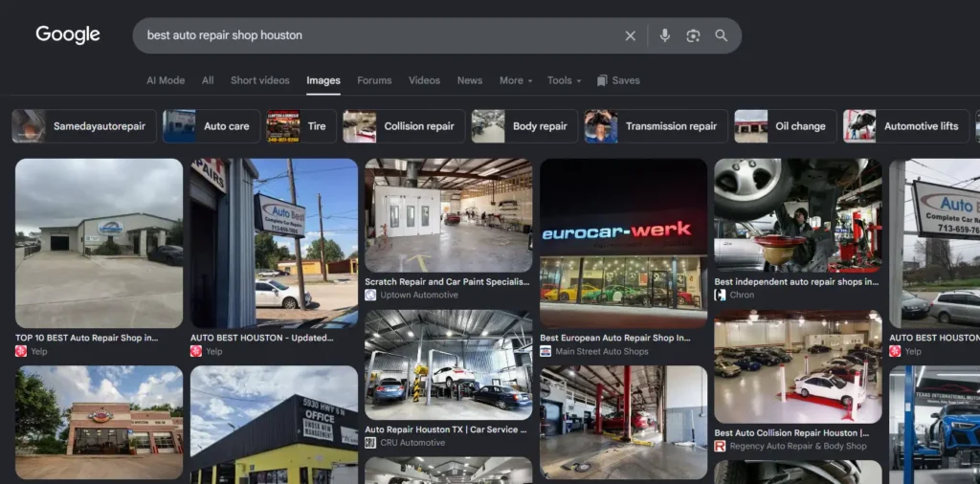Click the Main Street Auto Shops source name
This screenshot has height=484, width=980.
pos(602,352)
